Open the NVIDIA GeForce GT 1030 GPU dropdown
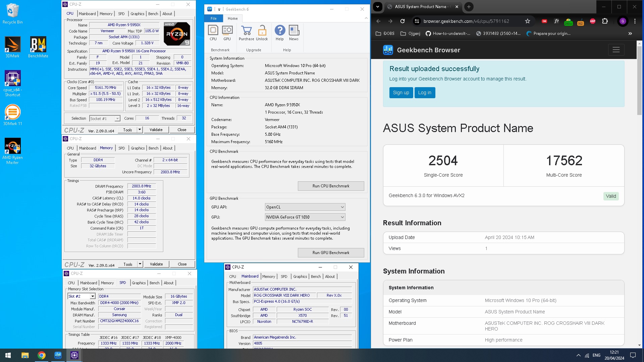The height and width of the screenshot is (362, 644). pyautogui.click(x=305, y=217)
